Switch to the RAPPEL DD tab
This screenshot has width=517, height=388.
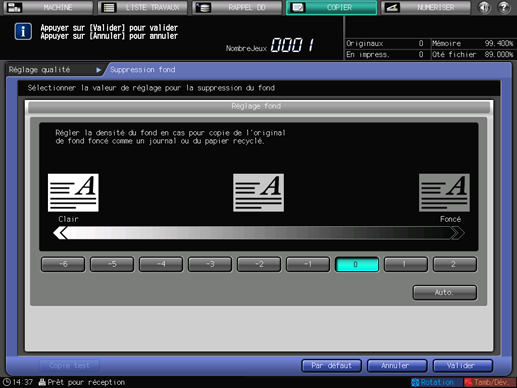237,7
